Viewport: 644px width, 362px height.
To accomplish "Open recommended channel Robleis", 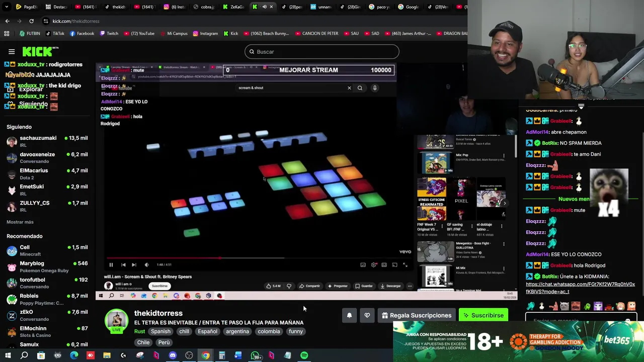I will click(47, 299).
